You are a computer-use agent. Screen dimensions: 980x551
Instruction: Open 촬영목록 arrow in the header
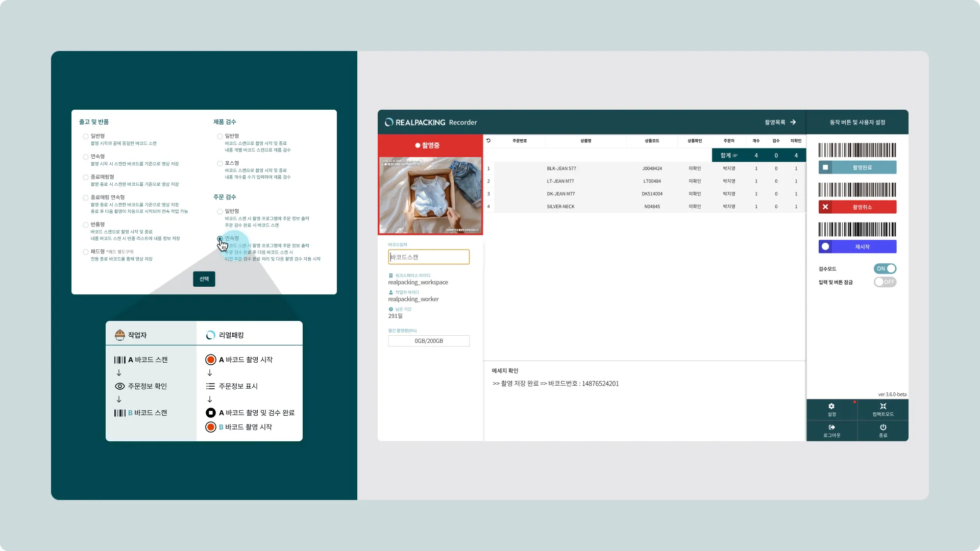(793, 122)
